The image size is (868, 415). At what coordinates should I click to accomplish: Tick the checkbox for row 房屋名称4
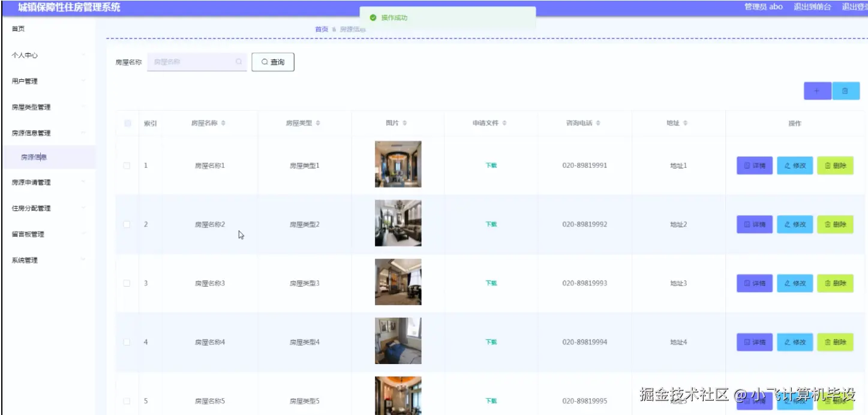coord(127,342)
